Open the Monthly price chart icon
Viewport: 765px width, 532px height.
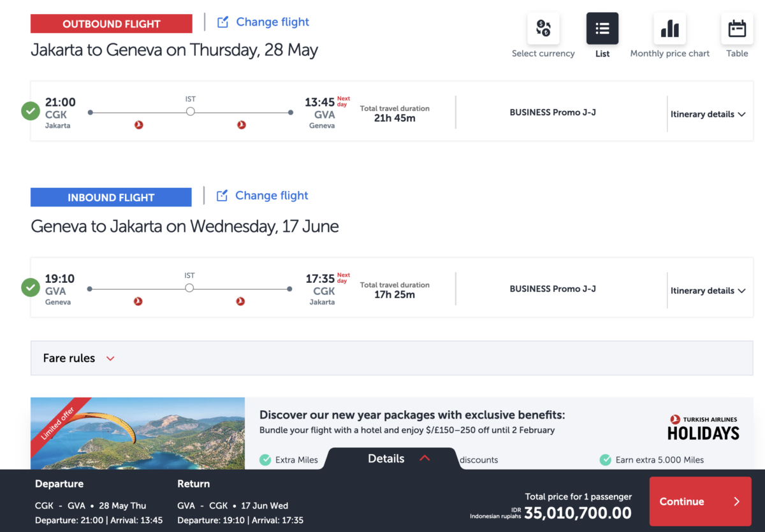[x=669, y=29]
